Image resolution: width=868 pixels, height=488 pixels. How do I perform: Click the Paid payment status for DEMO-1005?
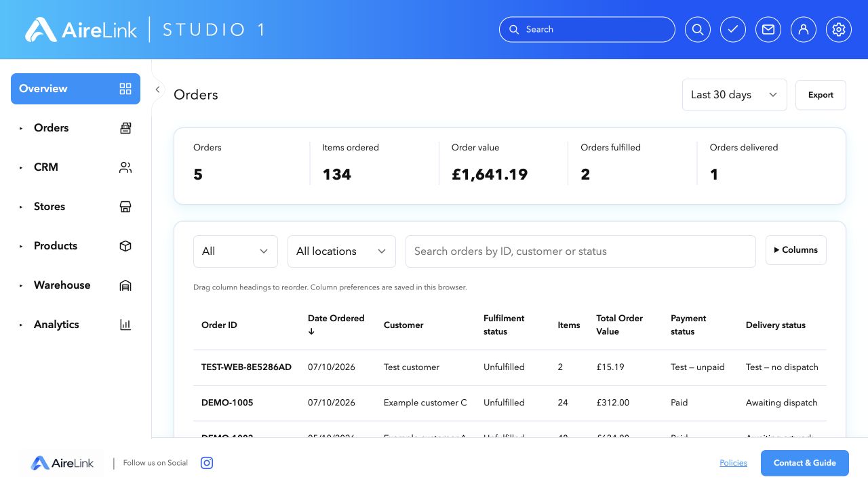coord(679,403)
